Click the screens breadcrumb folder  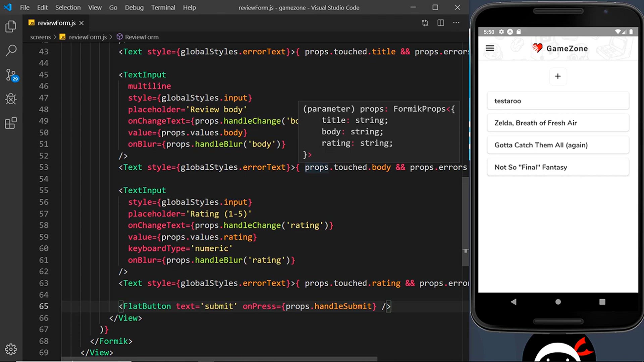click(x=40, y=37)
